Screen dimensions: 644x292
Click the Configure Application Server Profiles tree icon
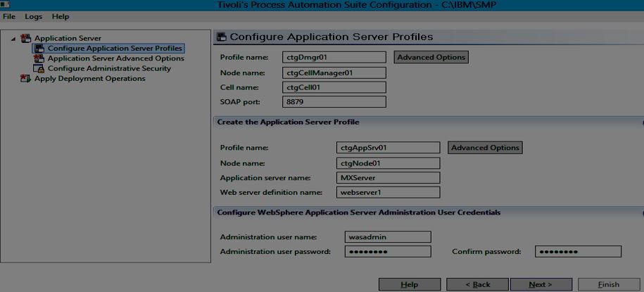[39, 48]
